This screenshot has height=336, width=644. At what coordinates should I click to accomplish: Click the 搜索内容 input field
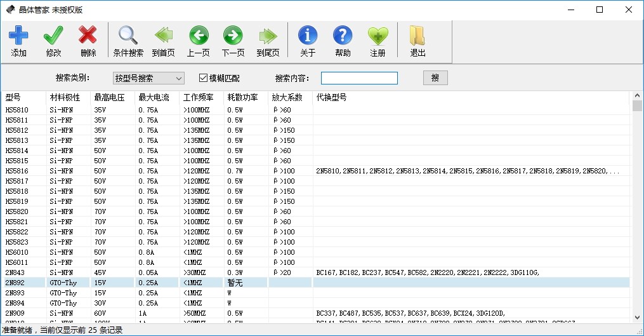[x=359, y=78]
